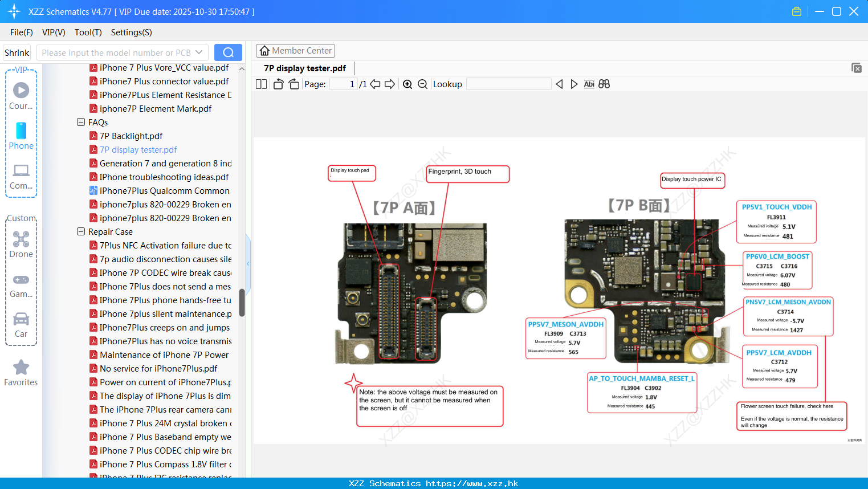Open iPhone 7 Plus 24M crystal broken
The image size is (868, 489).
[x=165, y=423]
